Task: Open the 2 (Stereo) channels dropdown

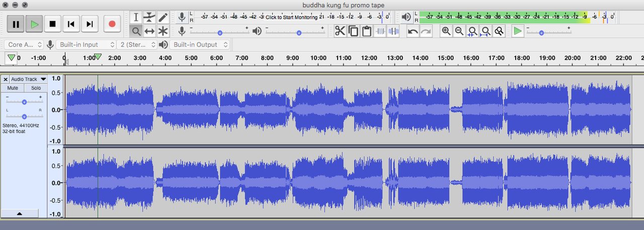Action: 137,45
